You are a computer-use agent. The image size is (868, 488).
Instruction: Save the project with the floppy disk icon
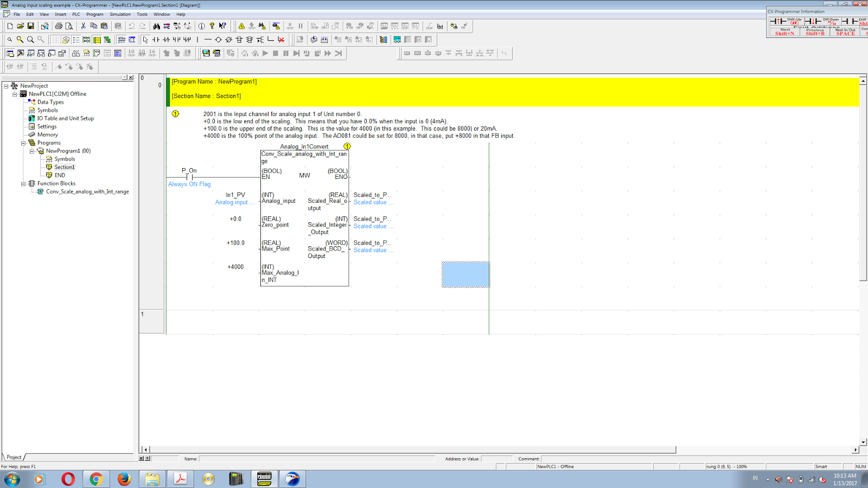click(x=31, y=26)
